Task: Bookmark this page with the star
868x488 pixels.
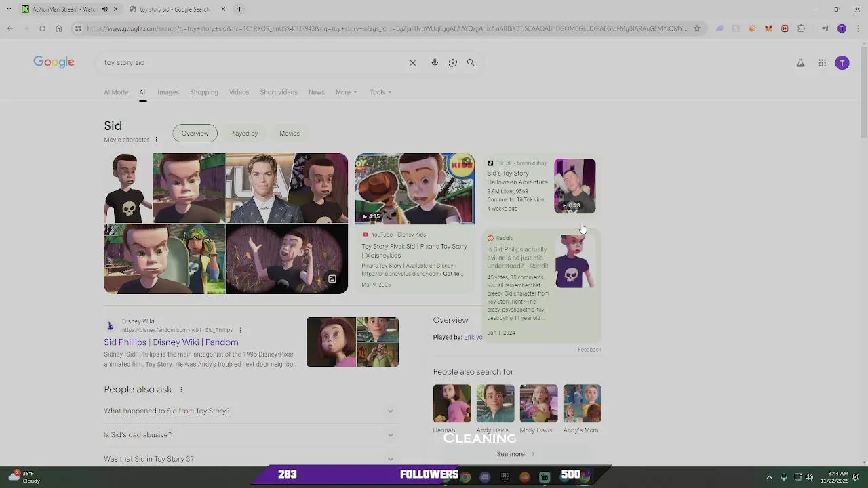Action: click(696, 28)
